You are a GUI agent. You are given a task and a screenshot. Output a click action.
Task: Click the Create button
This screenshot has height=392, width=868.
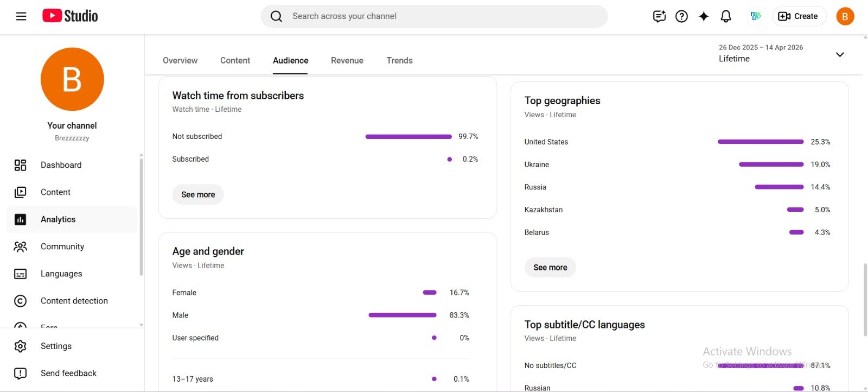pyautogui.click(x=799, y=16)
